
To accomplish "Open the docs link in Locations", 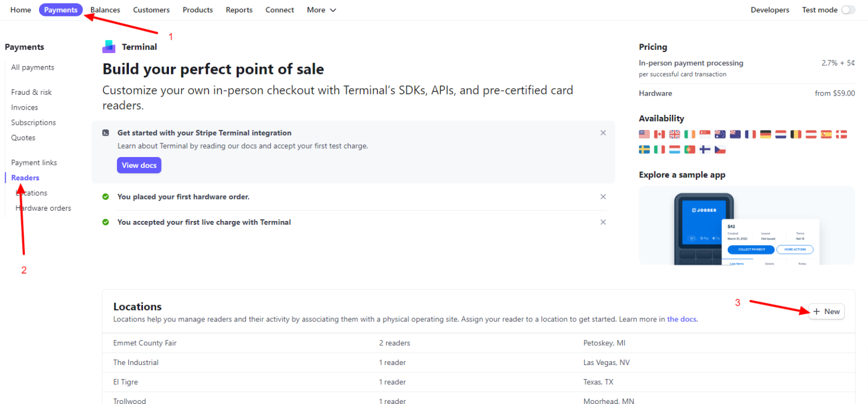I will click(682, 319).
